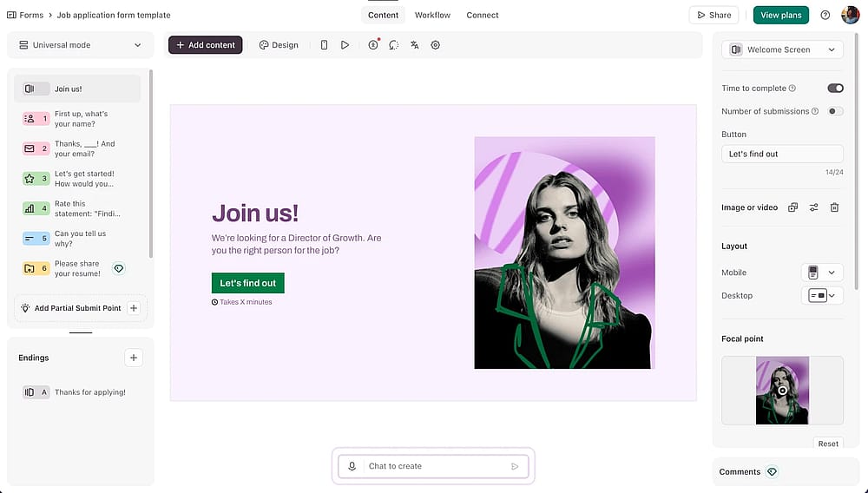Viewport: 868px width, 493px height.
Task: Select the Join us! welcome screen item
Action: pos(77,89)
